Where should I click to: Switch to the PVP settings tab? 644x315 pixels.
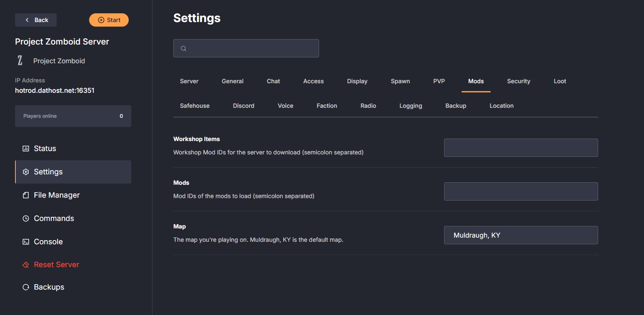coord(439,81)
